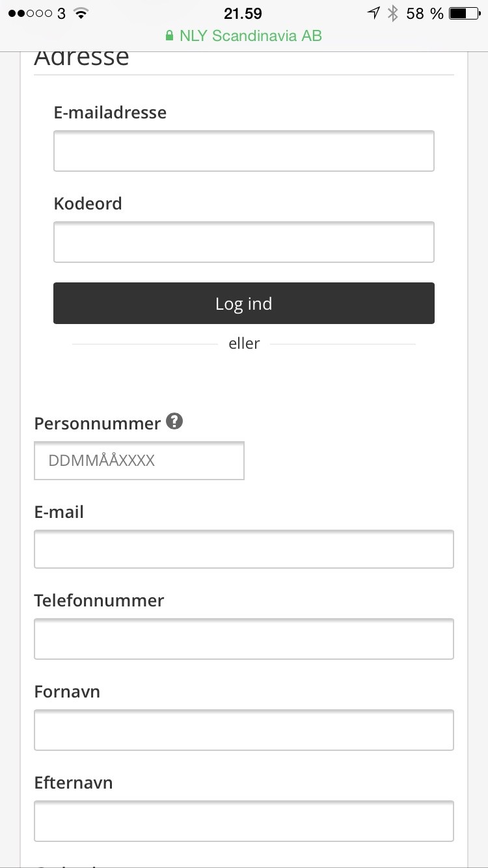Focus the Telefonnummer input field

[x=243, y=639]
